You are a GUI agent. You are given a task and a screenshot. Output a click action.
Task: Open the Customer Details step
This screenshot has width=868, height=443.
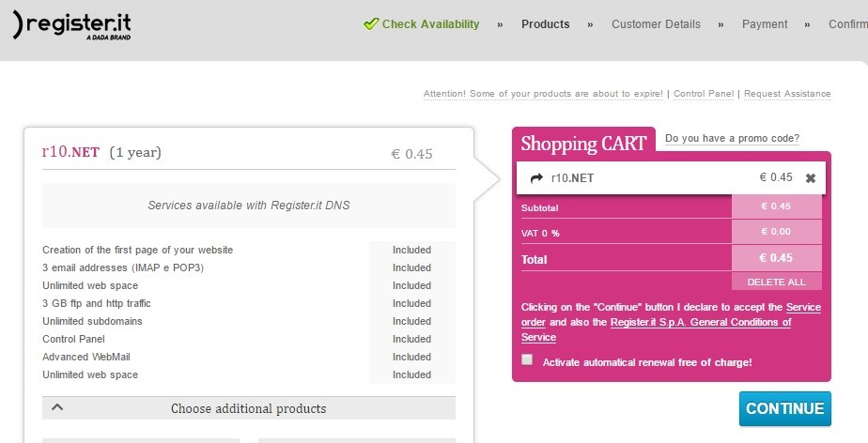[656, 24]
